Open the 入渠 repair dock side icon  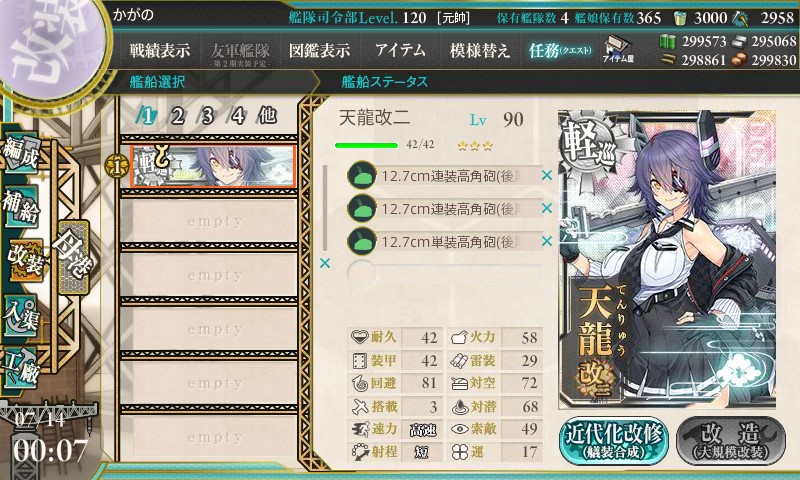pos(21,316)
